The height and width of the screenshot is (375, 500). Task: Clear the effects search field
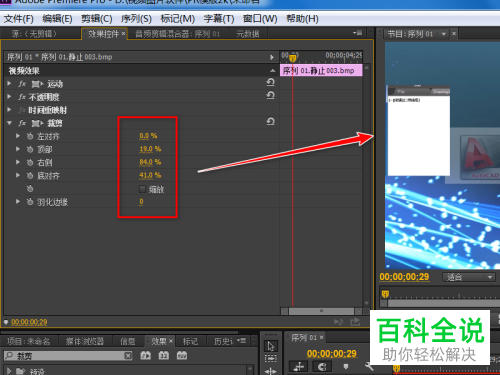click(128, 356)
